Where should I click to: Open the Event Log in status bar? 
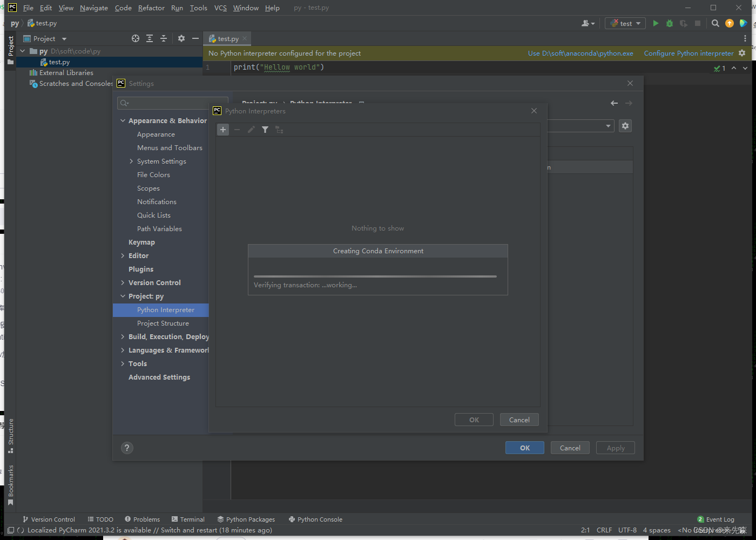pos(715,519)
